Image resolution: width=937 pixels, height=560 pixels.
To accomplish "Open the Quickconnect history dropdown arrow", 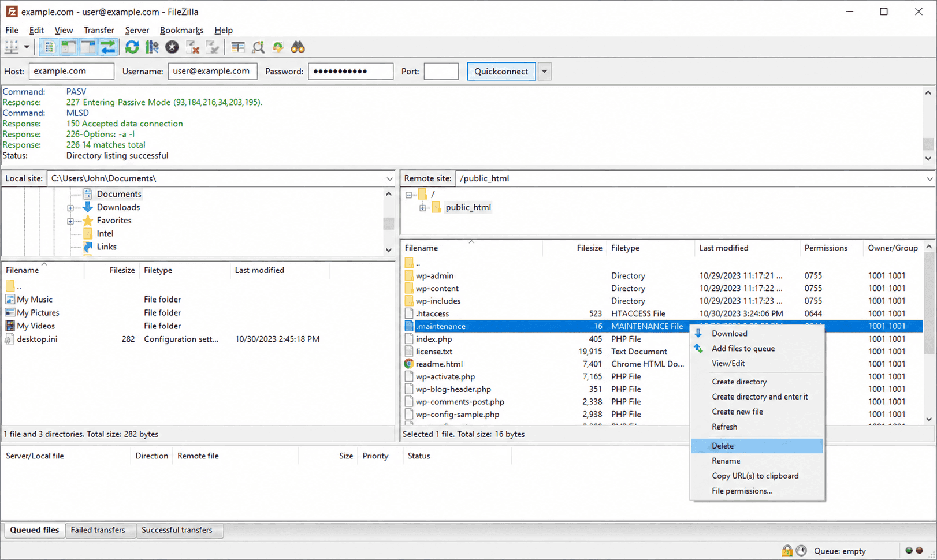I will coord(544,72).
